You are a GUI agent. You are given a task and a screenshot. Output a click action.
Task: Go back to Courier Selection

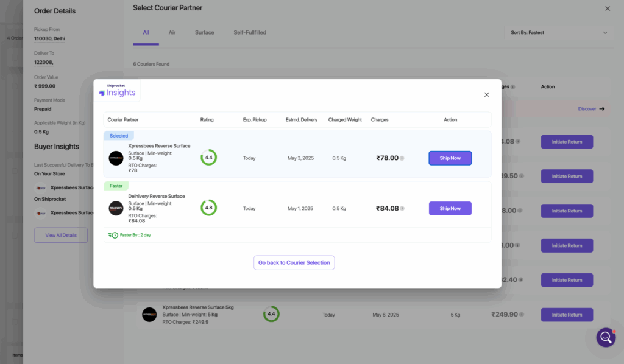click(x=294, y=263)
